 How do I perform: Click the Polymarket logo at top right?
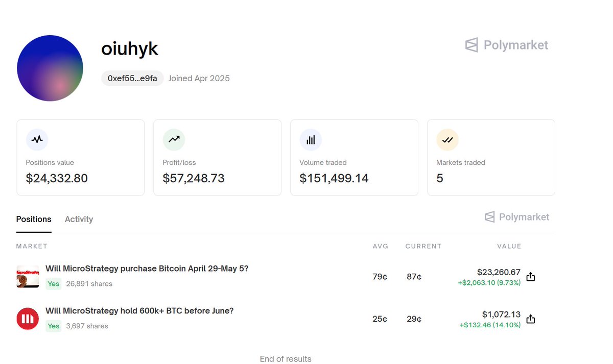pyautogui.click(x=506, y=45)
